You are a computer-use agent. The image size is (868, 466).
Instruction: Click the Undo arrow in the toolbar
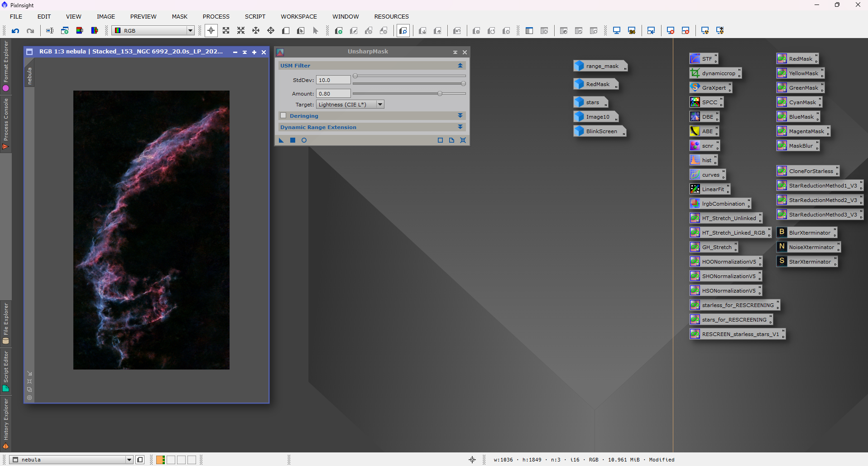tap(15, 31)
